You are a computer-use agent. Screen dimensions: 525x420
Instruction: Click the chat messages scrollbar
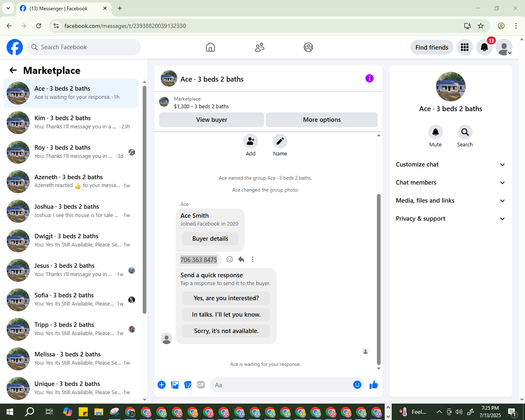pyautogui.click(x=379, y=279)
